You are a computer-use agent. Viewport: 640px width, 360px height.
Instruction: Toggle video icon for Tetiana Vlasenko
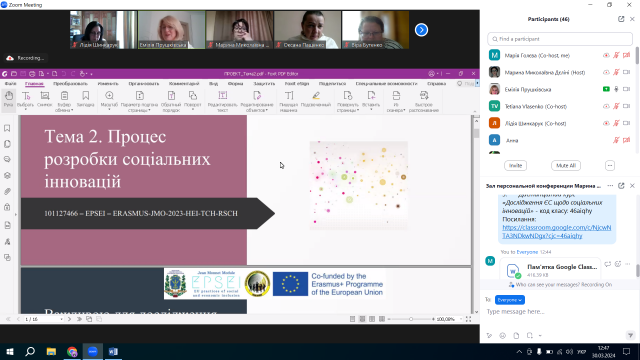(x=627, y=106)
